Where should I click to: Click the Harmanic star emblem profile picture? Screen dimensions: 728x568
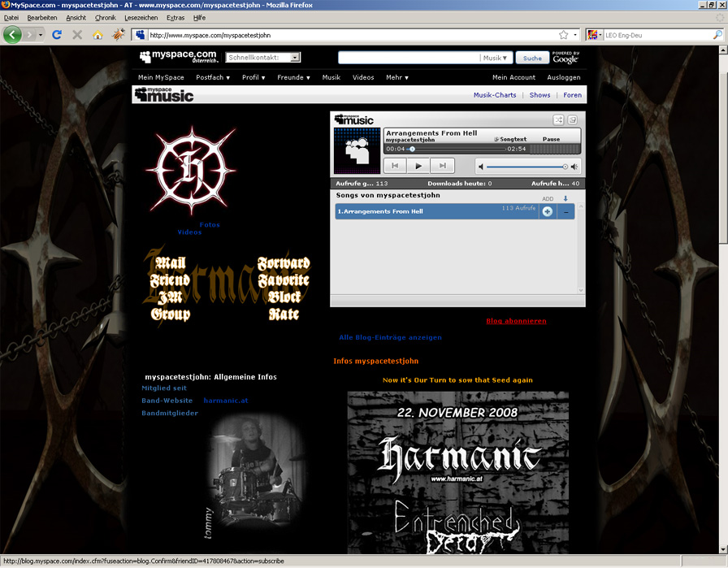191,171
